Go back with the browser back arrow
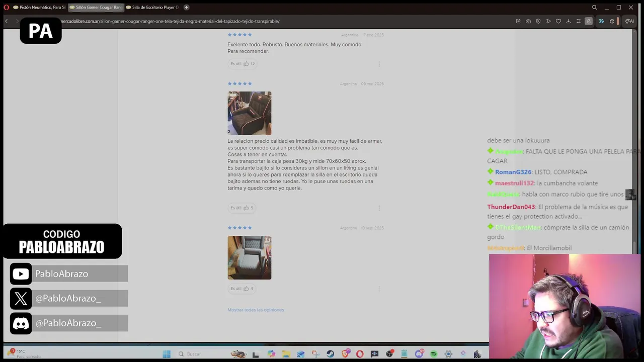 click(x=6, y=21)
